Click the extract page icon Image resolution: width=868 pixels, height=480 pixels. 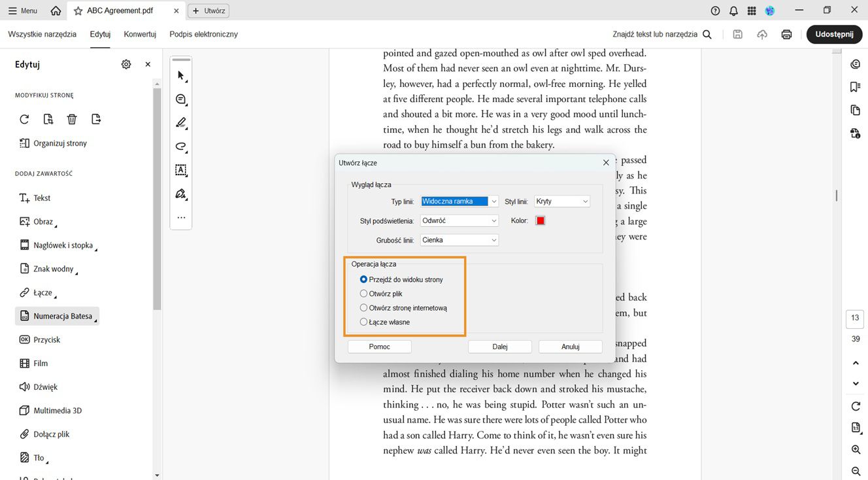96,119
